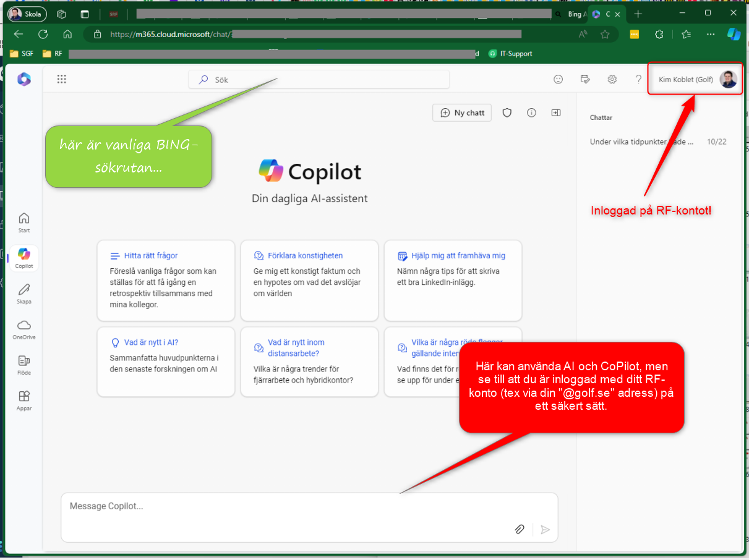Open Skapa in left sidebar
The image size is (749, 560).
[24, 294]
